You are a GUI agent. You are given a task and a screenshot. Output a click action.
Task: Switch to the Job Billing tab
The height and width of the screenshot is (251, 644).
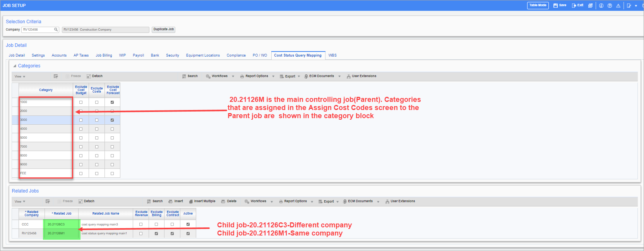point(104,55)
